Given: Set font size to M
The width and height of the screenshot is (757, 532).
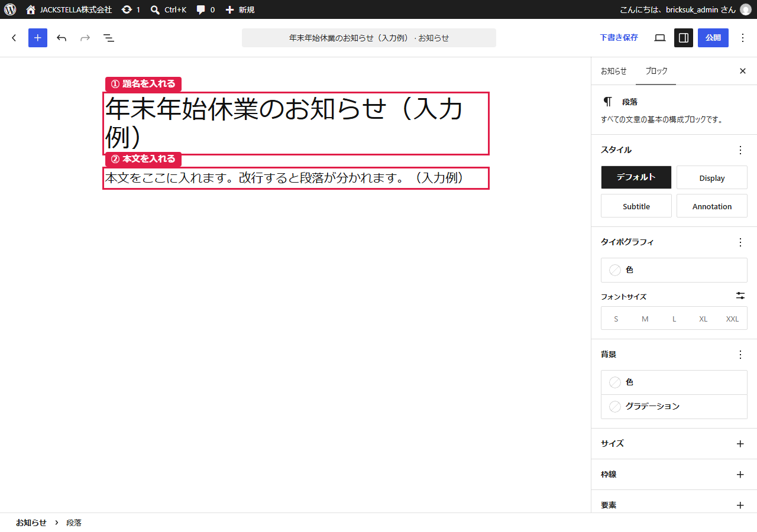Looking at the screenshot, I should [645, 319].
